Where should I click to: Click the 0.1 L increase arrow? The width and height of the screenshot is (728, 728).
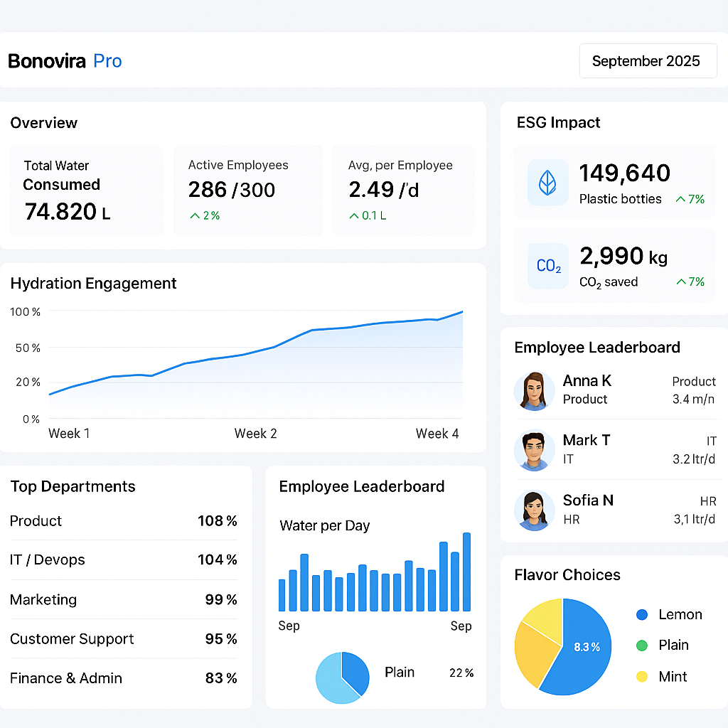tap(366, 215)
